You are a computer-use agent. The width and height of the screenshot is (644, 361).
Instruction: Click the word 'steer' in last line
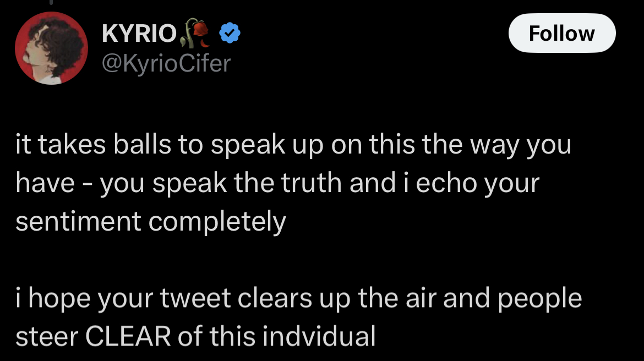(x=45, y=336)
